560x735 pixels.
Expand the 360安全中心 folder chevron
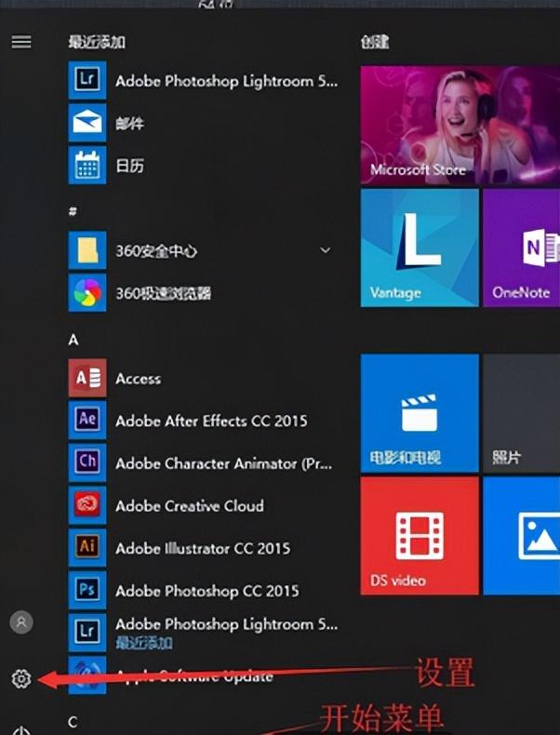click(325, 250)
